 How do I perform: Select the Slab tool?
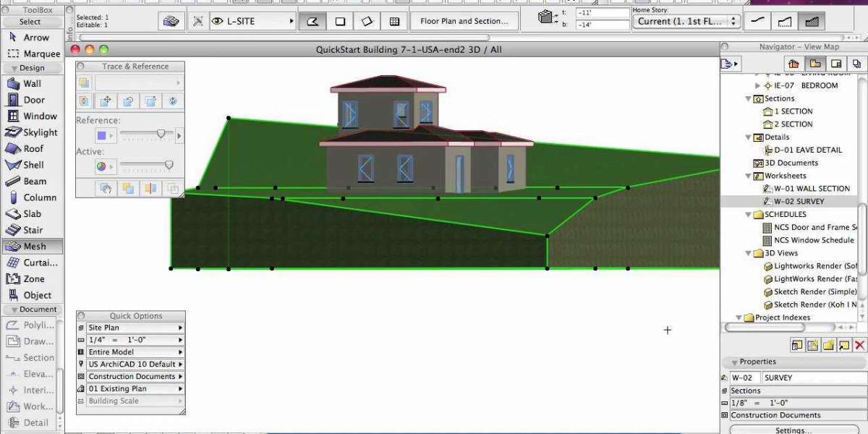pos(32,213)
